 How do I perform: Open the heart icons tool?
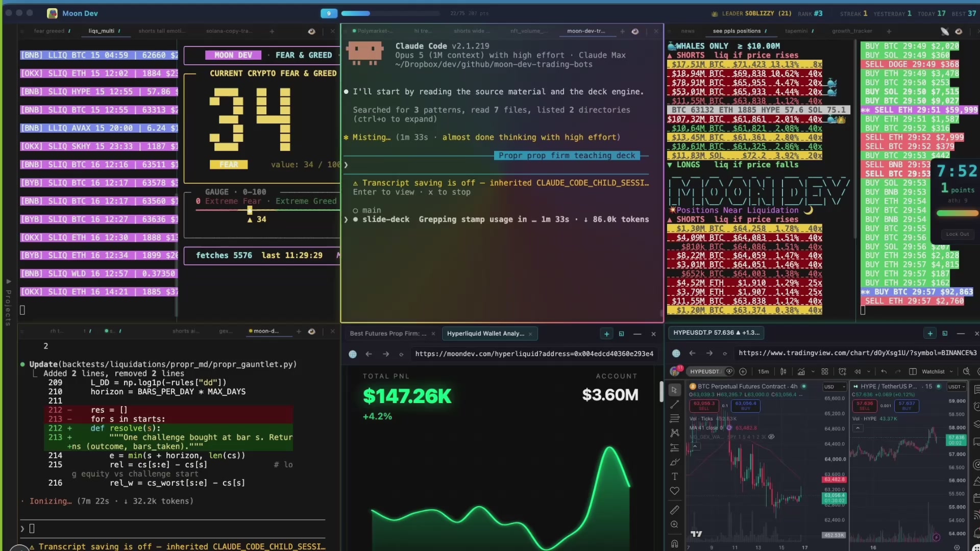pos(674,491)
